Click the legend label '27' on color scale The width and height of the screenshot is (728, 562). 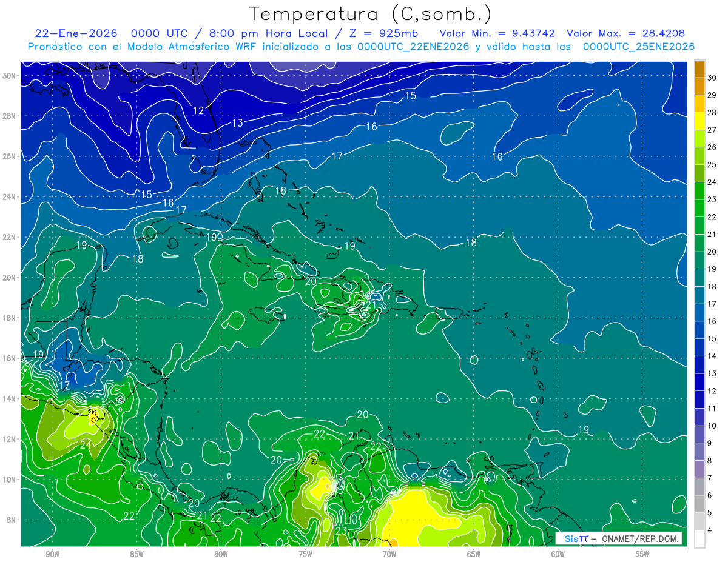[x=712, y=130]
